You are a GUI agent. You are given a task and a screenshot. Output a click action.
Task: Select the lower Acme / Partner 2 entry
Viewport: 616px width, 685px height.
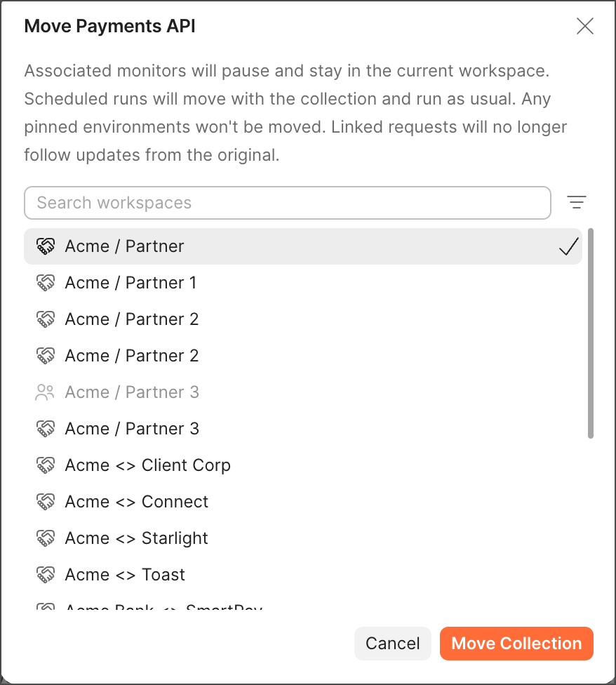click(132, 356)
